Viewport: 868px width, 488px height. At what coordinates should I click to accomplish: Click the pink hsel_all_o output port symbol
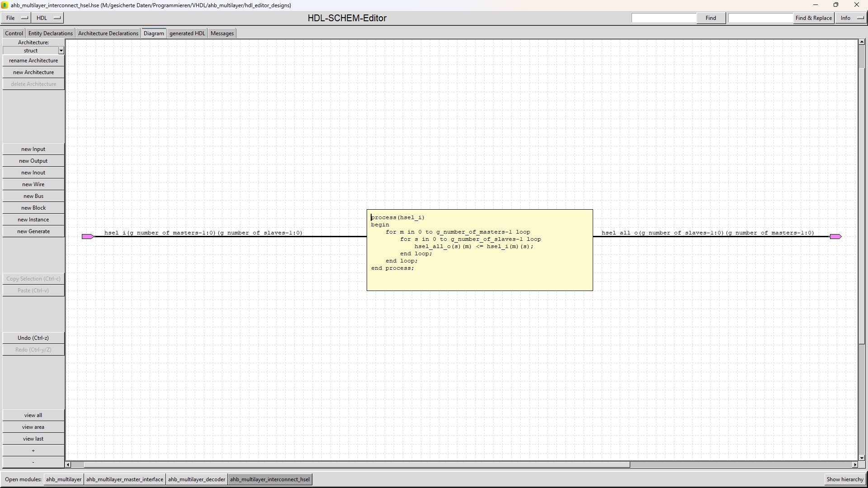pyautogui.click(x=835, y=236)
